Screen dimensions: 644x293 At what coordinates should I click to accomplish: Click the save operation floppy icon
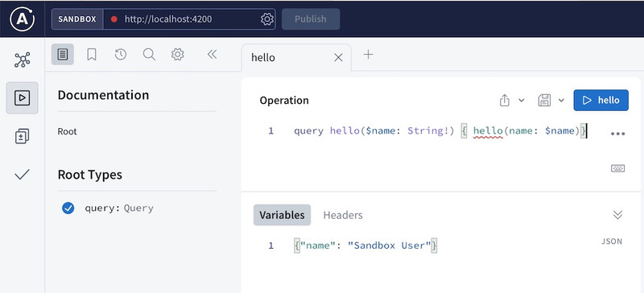pyautogui.click(x=544, y=101)
